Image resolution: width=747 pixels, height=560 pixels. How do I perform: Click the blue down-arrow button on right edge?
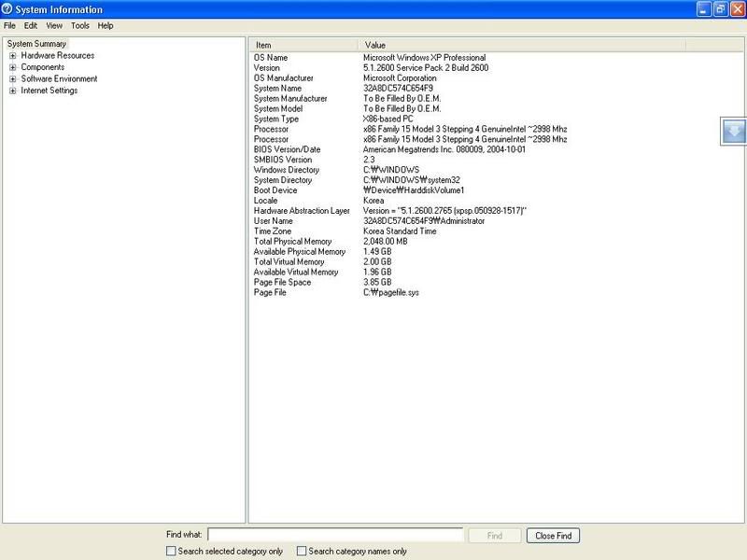[735, 132]
